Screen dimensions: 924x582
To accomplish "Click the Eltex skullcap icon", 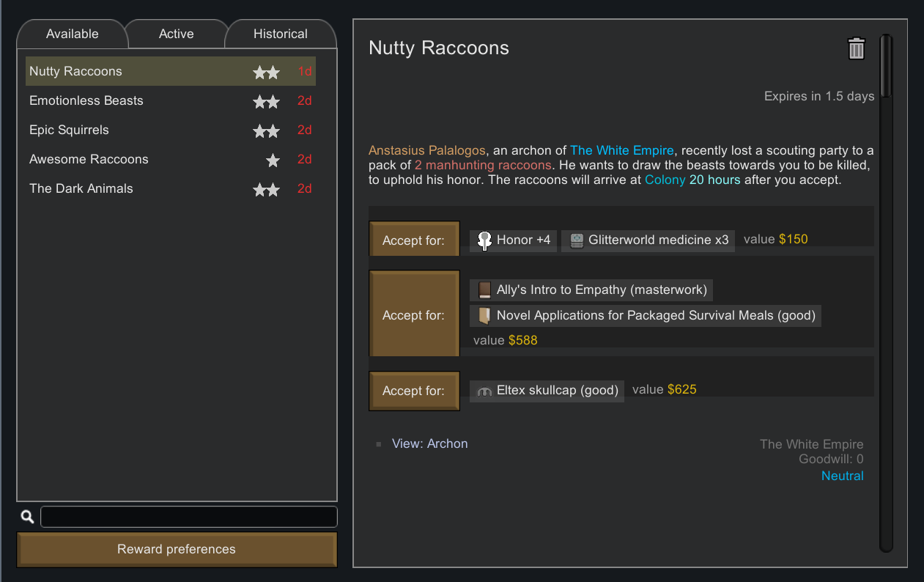I will pos(484,391).
